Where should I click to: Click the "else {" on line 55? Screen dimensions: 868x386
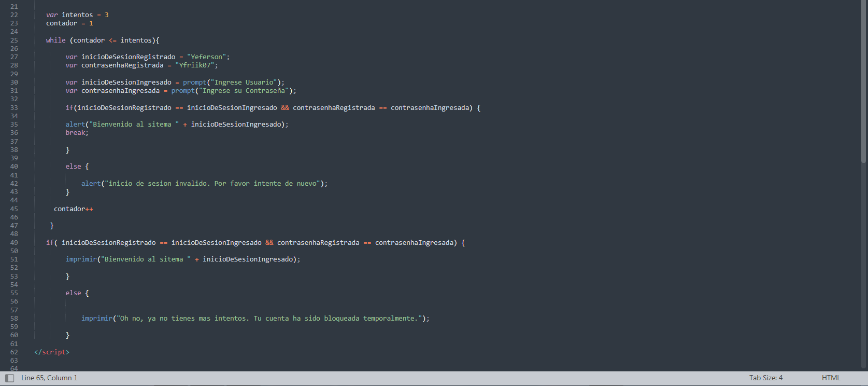pos(77,293)
